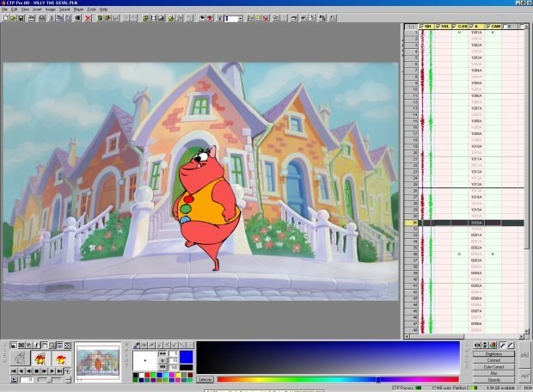Image resolution: width=533 pixels, height=392 pixels.
Task: Play forward with the right arrow button
Action: (52, 371)
